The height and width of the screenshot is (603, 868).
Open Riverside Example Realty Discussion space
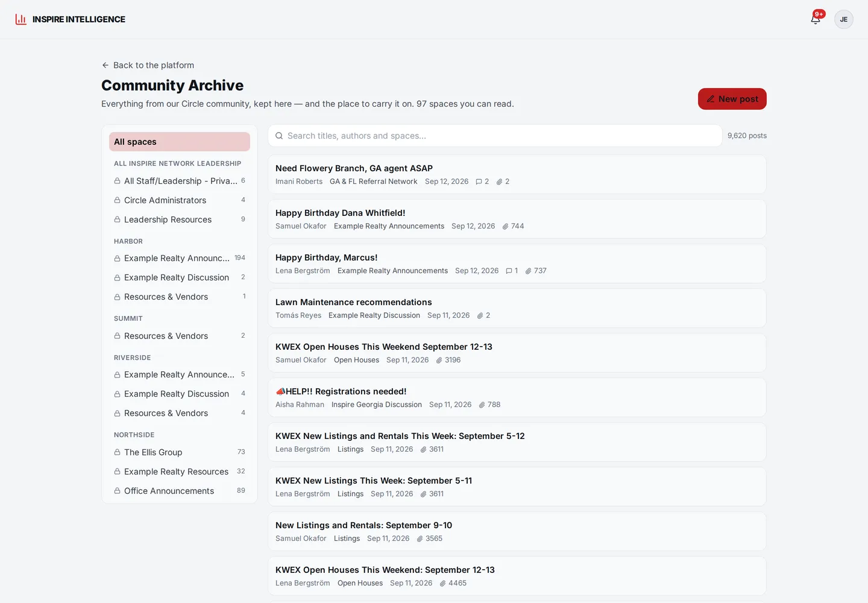[x=180, y=394]
